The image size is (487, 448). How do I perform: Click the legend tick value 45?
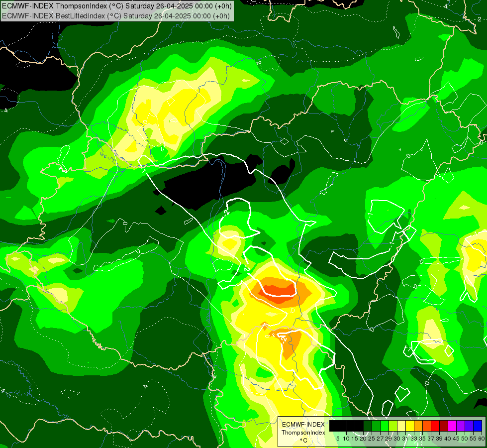click(x=456, y=439)
